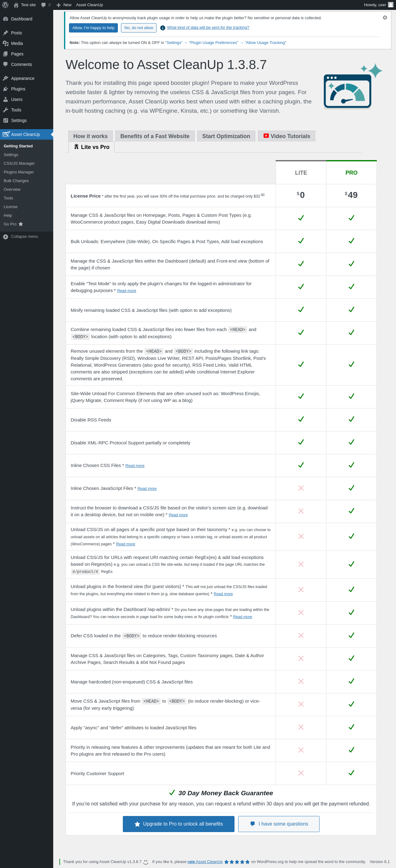Open CSS/JS Manager submenu item

19,164
